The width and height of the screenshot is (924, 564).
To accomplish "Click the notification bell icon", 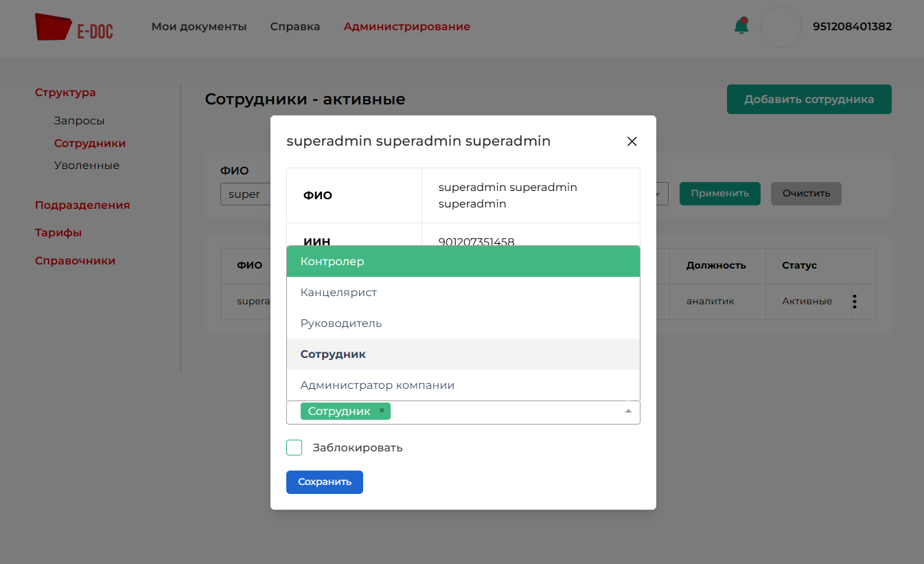I will tap(741, 27).
